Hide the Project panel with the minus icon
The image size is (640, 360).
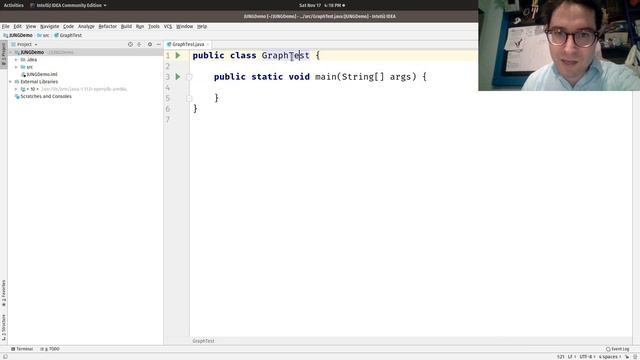[158, 44]
